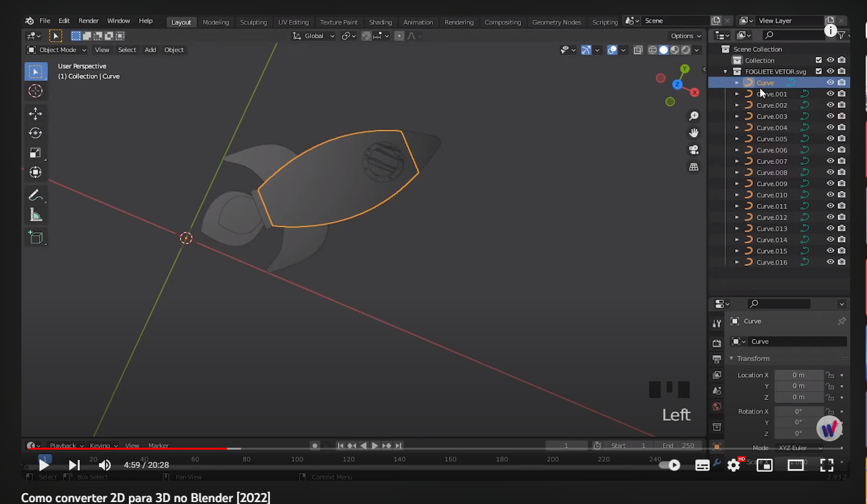Select the Cursor tool in the toolbar
Viewport: 867px width, 504px height.
[36, 91]
